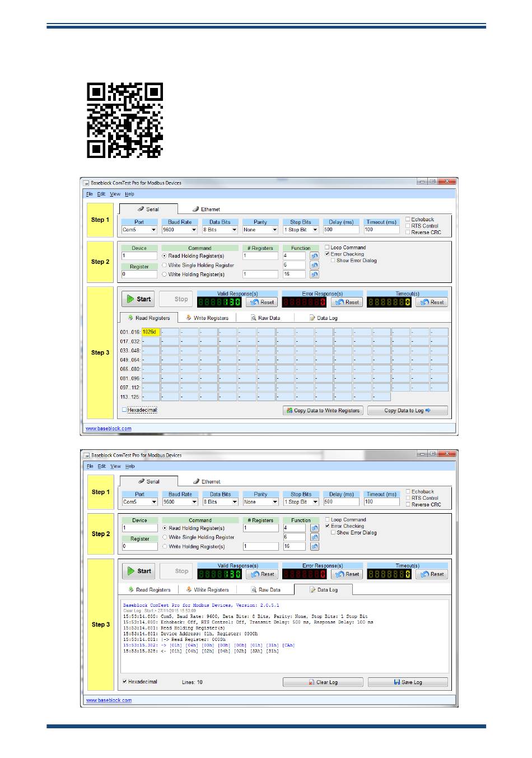Open Write Registers tab in upper window

(x=207, y=318)
